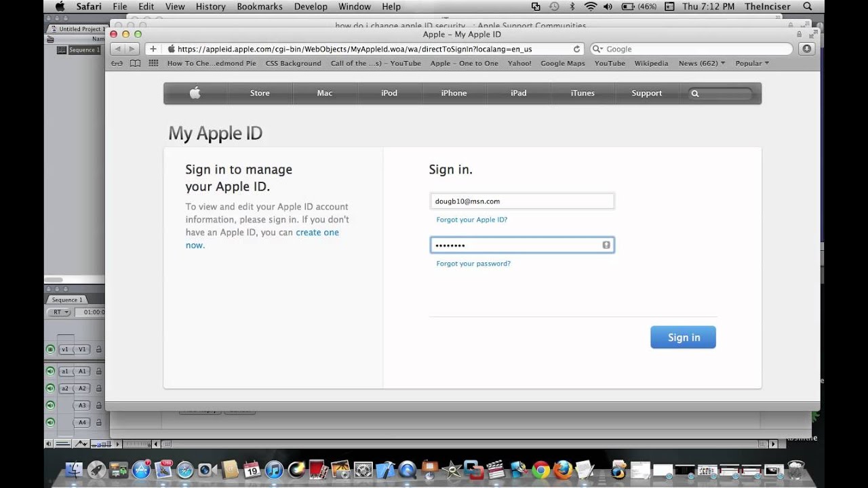Open the Bluetooth status menu
Screen dimensions: 868x488
point(572,7)
